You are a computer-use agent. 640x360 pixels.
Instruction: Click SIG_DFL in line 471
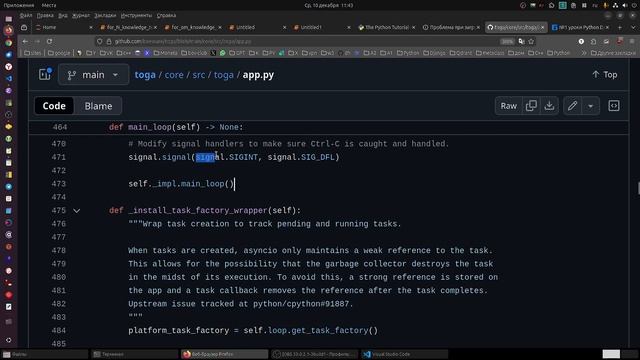318,157
